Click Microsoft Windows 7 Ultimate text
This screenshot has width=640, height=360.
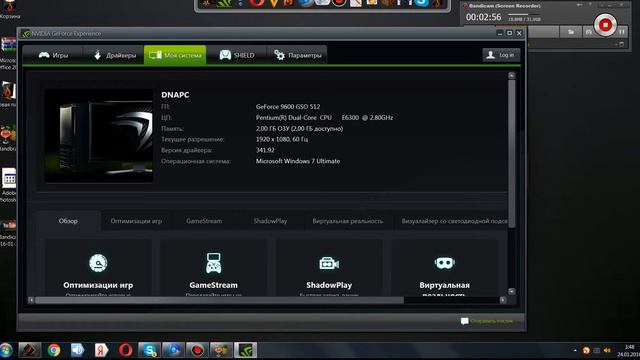(x=298, y=161)
